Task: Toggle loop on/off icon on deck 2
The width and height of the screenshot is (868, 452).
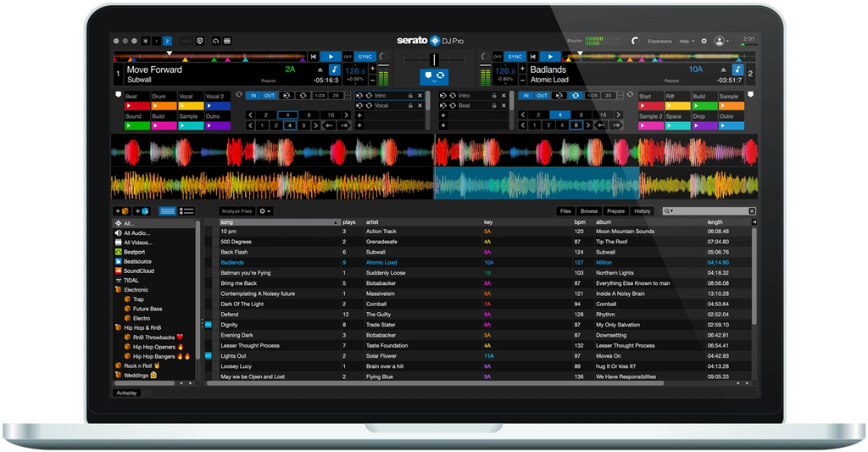Action: pos(576,95)
